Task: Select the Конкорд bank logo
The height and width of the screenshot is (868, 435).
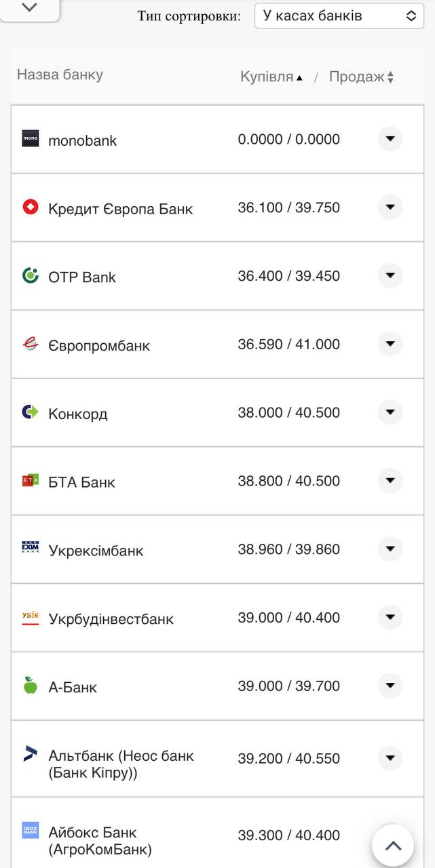Action: click(30, 412)
